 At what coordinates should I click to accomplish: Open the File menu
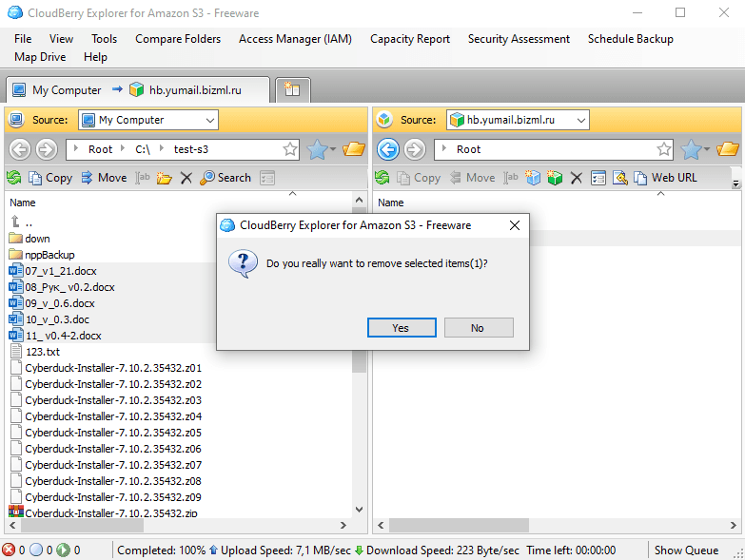click(x=23, y=39)
